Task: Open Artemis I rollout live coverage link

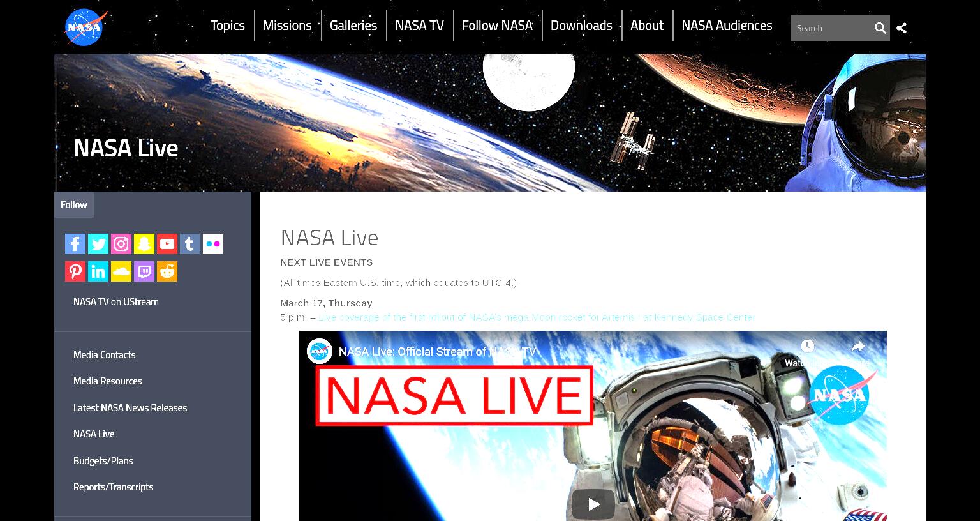Action: pyautogui.click(x=537, y=317)
